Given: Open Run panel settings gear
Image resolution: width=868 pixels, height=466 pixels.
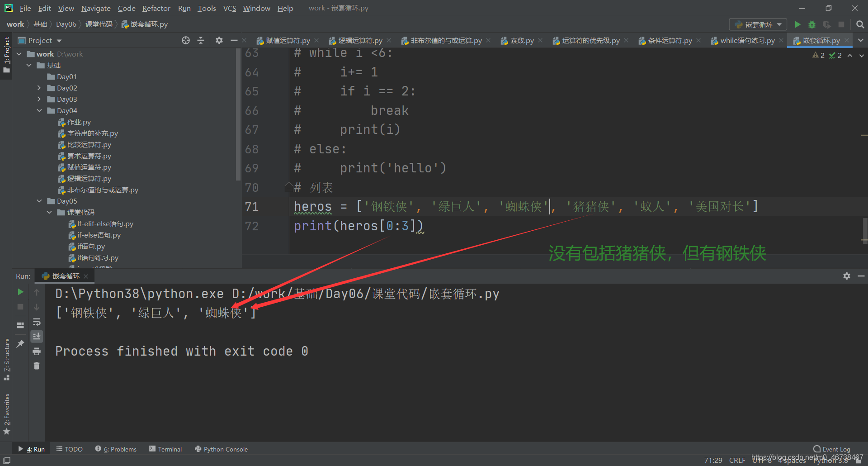Looking at the screenshot, I should 847,276.
